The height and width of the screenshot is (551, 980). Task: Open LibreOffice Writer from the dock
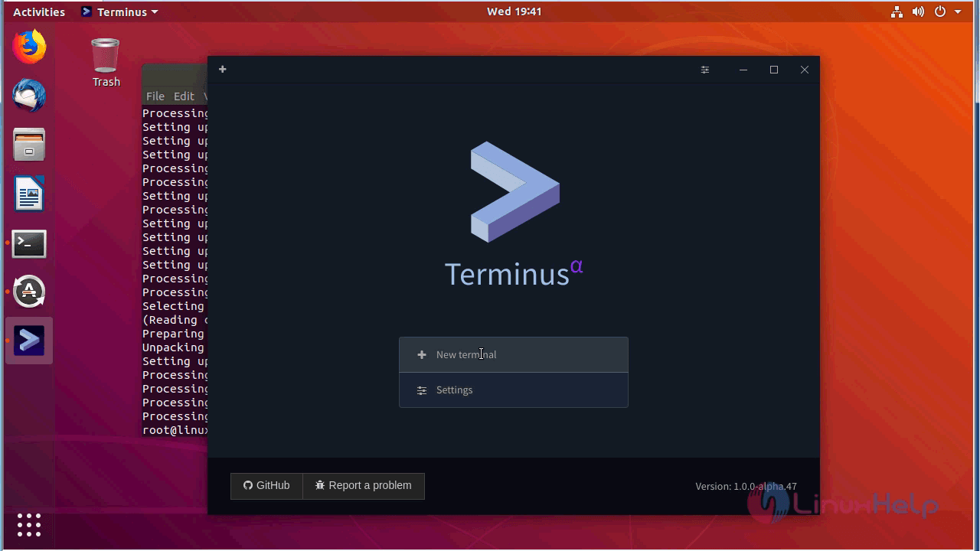[x=29, y=194]
